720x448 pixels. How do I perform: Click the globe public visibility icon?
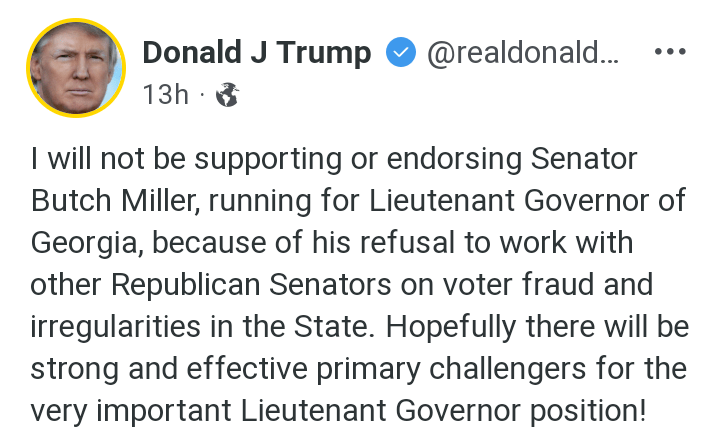(x=228, y=95)
